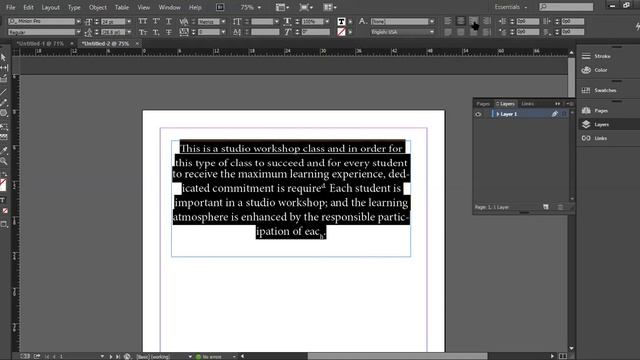Open the 75% zoom level dropdown

[x=259, y=7]
